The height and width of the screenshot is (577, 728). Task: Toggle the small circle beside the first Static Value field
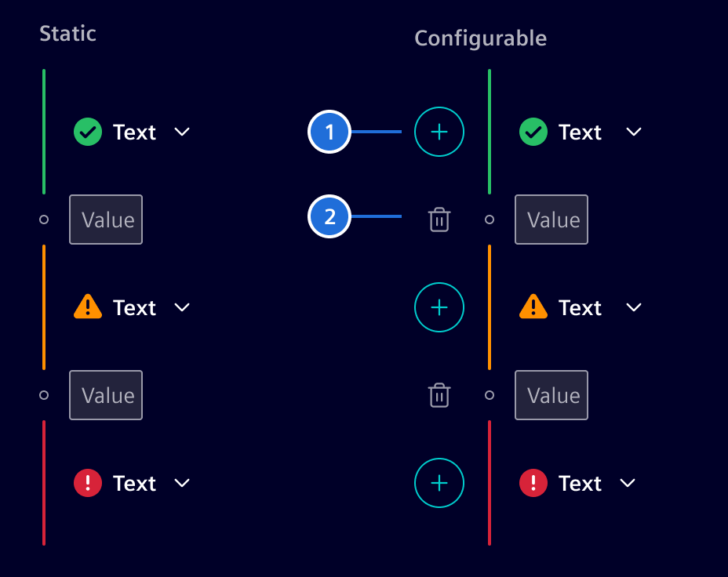(43, 220)
